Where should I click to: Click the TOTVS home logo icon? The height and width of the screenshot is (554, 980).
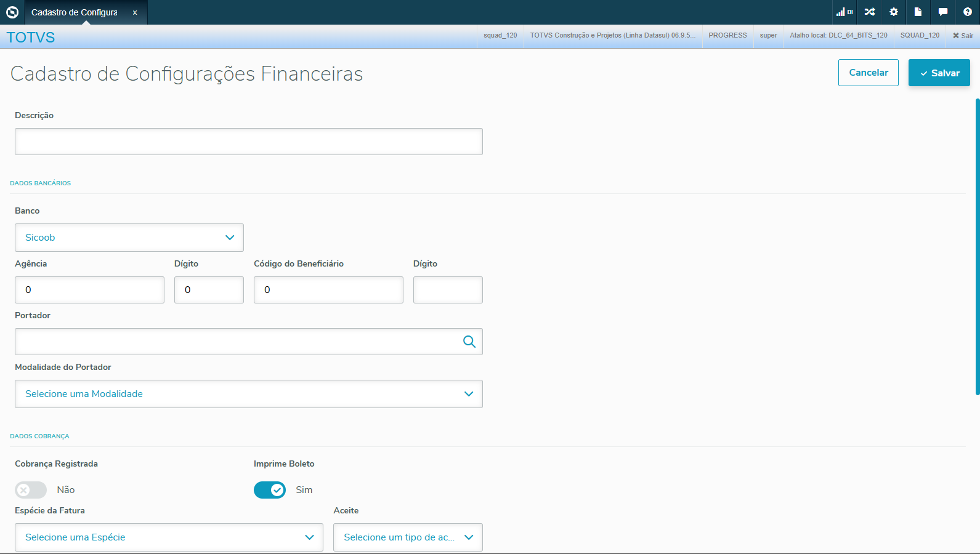[12, 12]
